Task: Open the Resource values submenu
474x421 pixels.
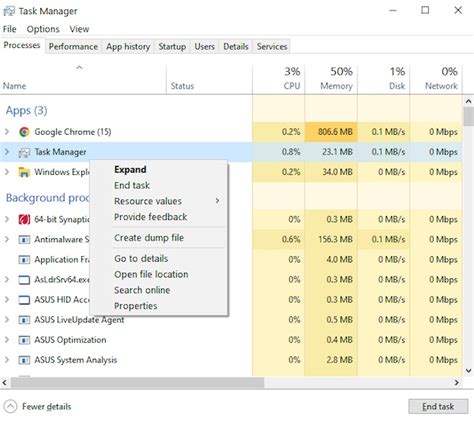Action: coord(159,201)
